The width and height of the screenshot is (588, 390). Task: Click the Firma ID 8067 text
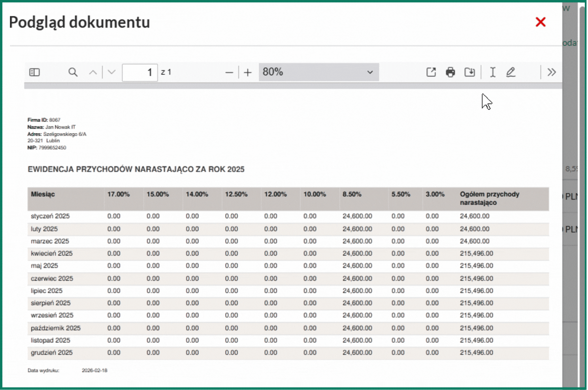pos(44,120)
